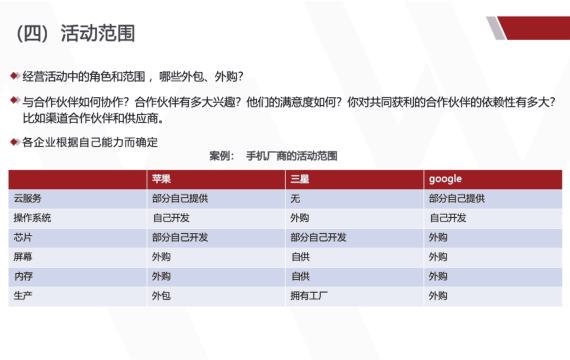Click 三星's "无" cell in 云服务 row
Viewport: 570px width, 360px height.
[354, 199]
